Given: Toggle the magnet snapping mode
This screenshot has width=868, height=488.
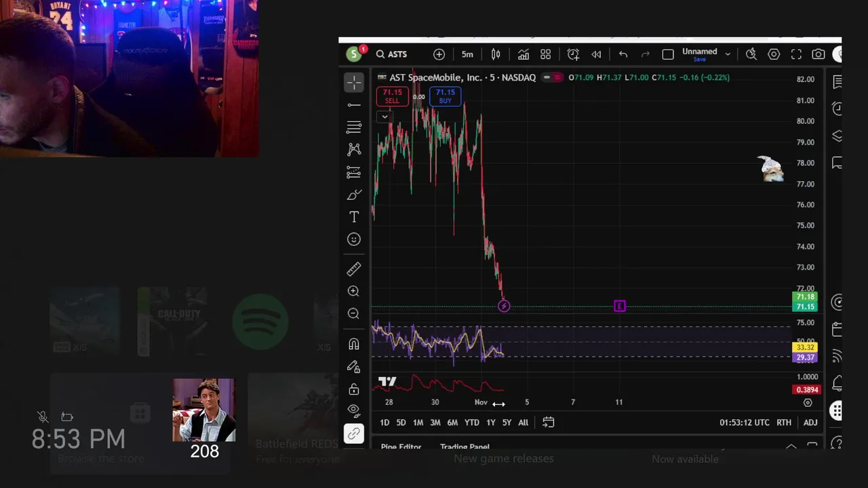Looking at the screenshot, I should [x=353, y=344].
